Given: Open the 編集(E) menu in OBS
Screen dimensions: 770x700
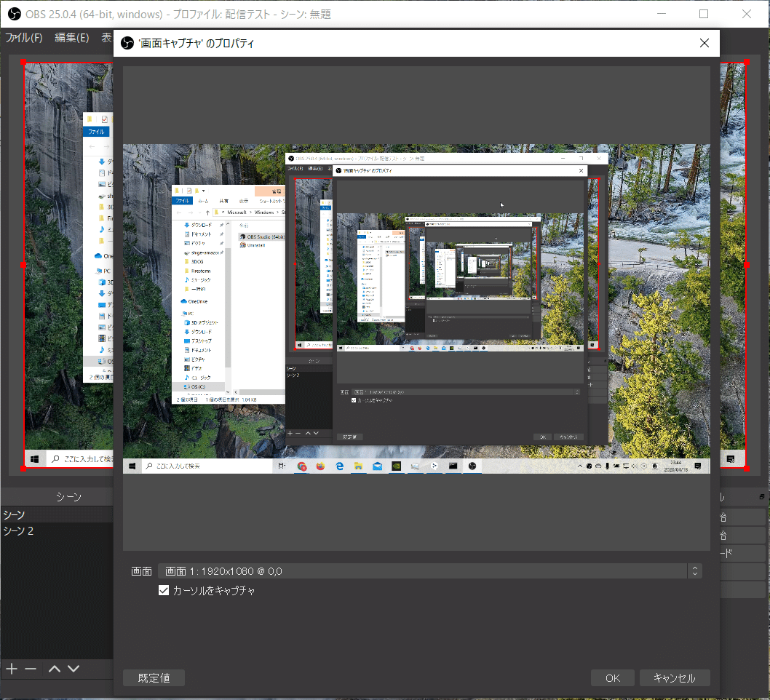Looking at the screenshot, I should click(72, 37).
